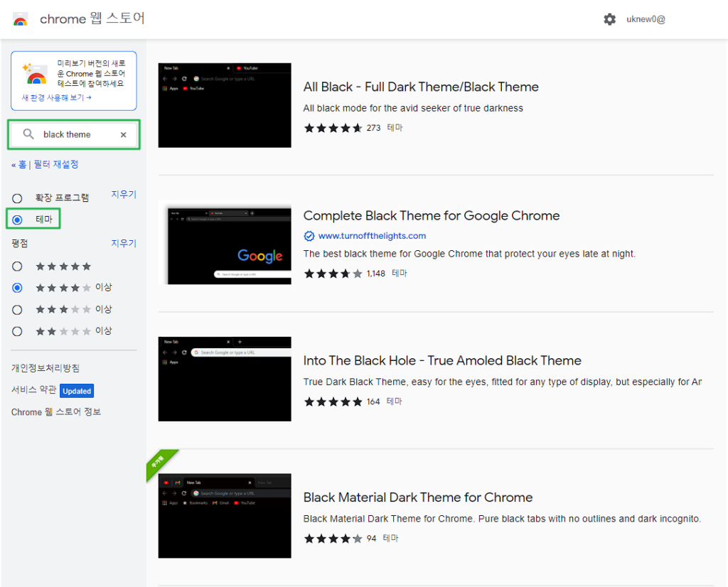Open 서비스 약관 link

(x=33, y=389)
